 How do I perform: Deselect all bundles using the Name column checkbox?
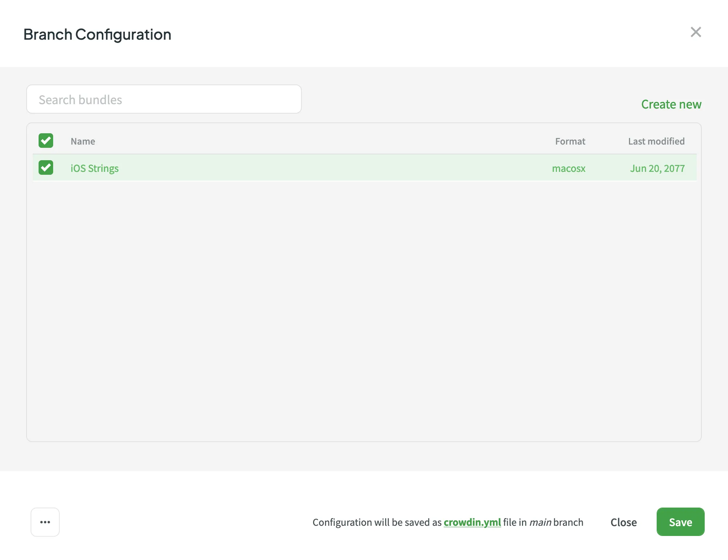45,141
